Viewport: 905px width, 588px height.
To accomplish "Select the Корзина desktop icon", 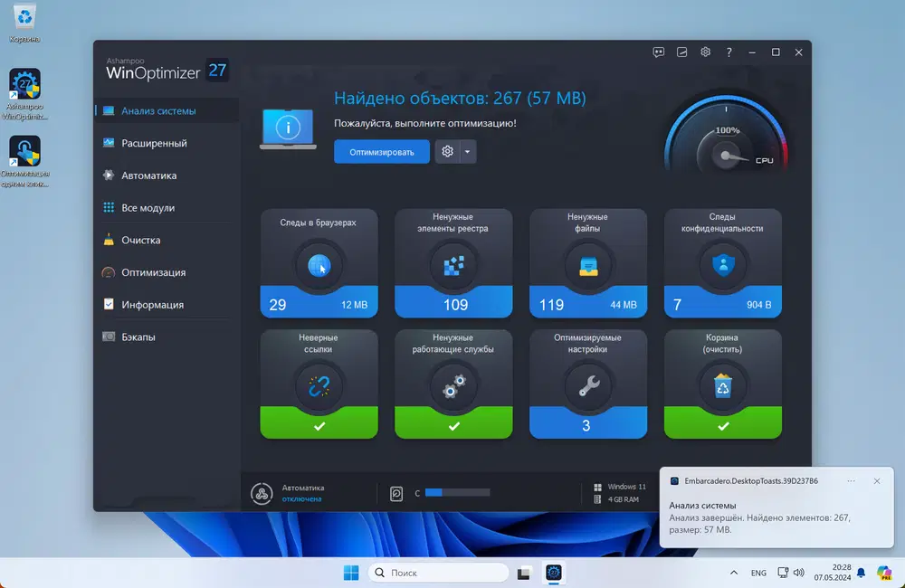I will tap(24, 24).
